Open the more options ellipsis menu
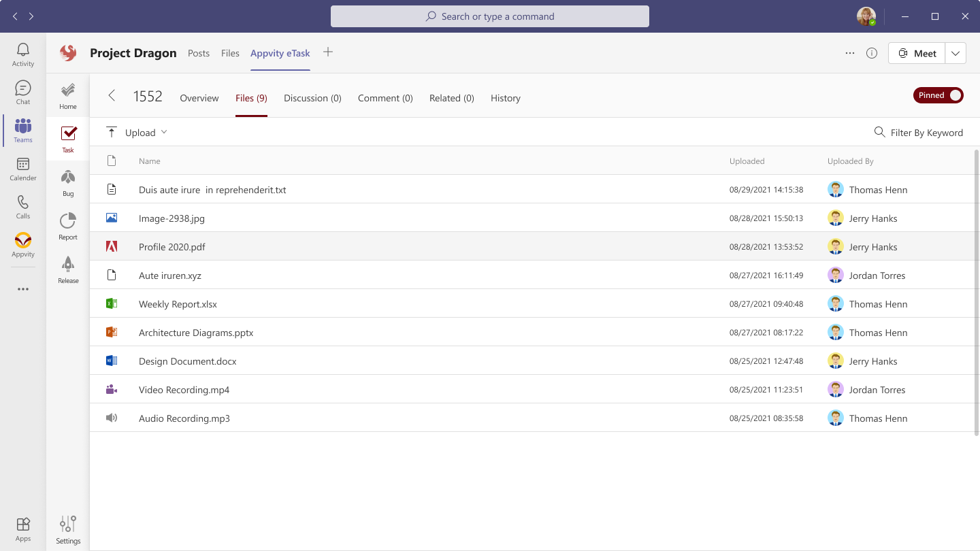This screenshot has width=980, height=551. [x=849, y=52]
